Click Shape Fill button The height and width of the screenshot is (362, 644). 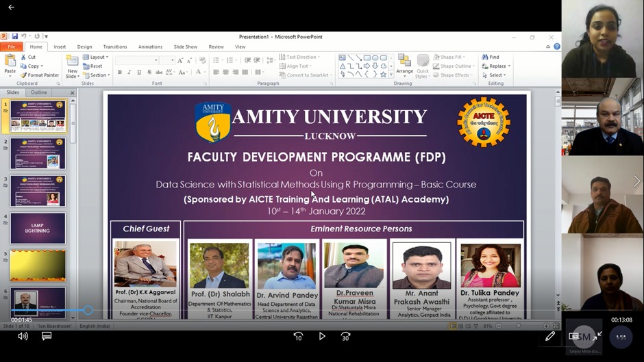[447, 57]
